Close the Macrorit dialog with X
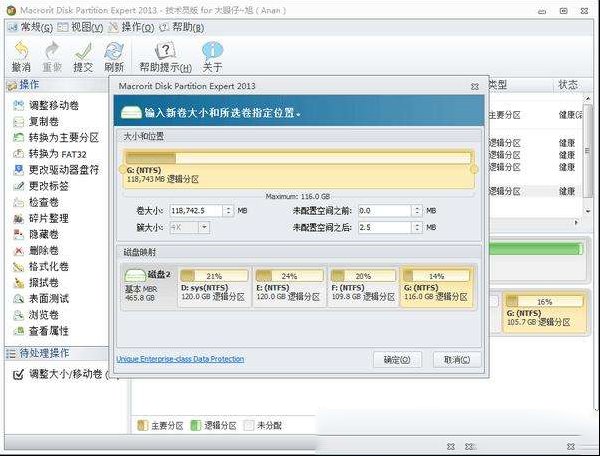 point(475,86)
